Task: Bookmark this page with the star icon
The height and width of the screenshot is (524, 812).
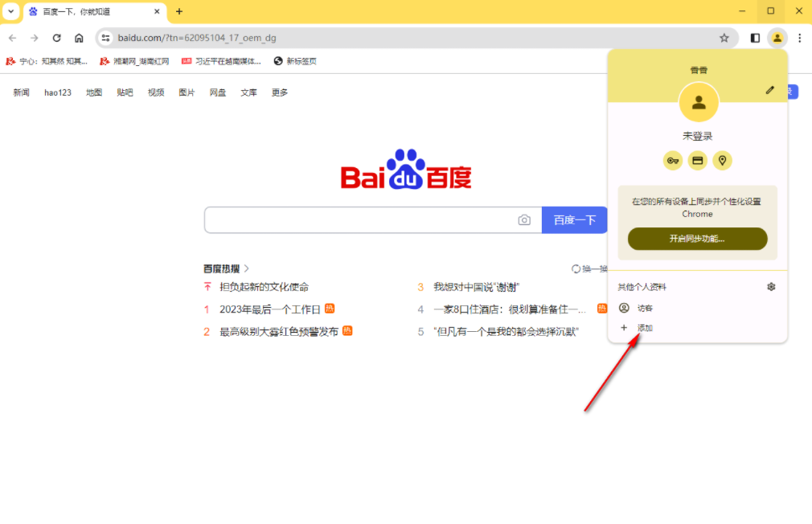Action: [x=724, y=38]
